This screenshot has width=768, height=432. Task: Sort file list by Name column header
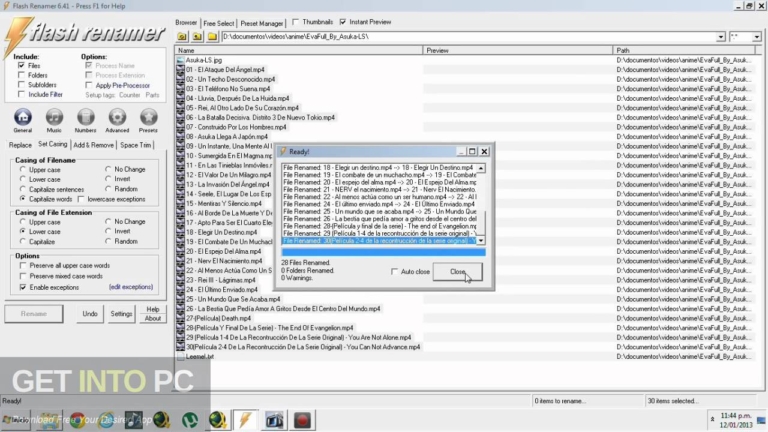[298, 50]
